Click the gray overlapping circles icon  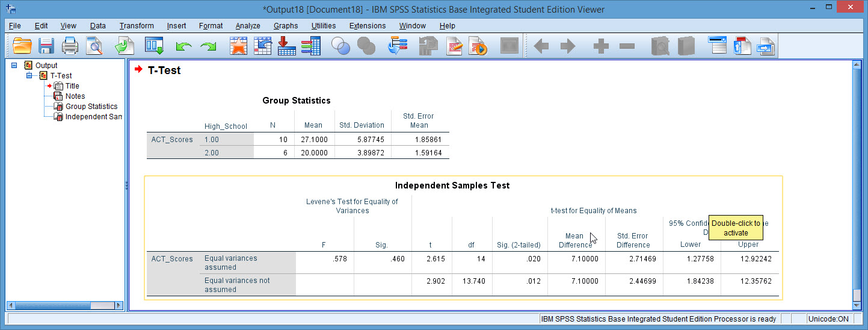click(366, 46)
